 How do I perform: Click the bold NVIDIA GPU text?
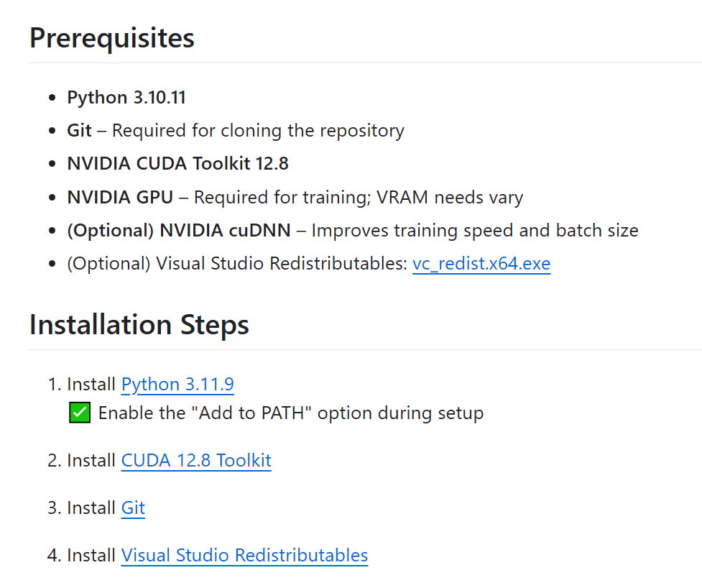click(x=120, y=197)
